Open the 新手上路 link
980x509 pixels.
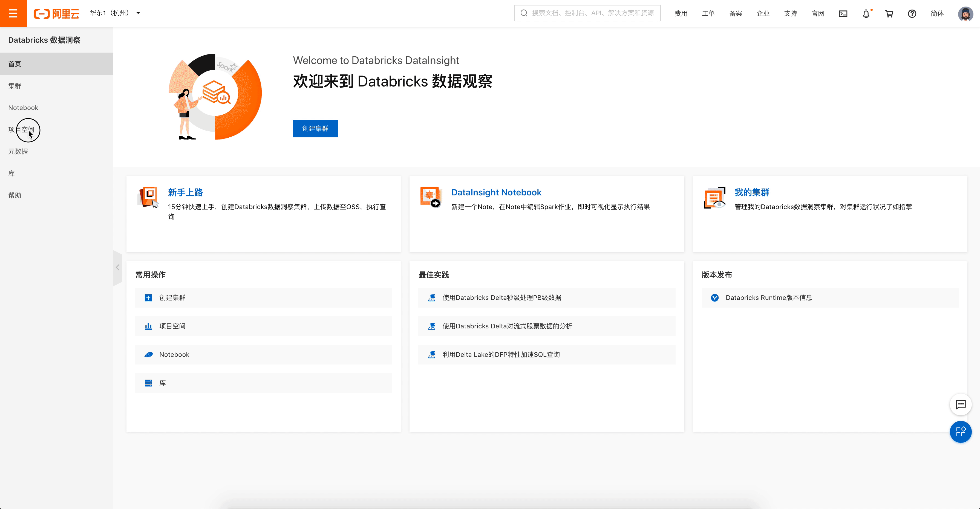[x=185, y=192]
